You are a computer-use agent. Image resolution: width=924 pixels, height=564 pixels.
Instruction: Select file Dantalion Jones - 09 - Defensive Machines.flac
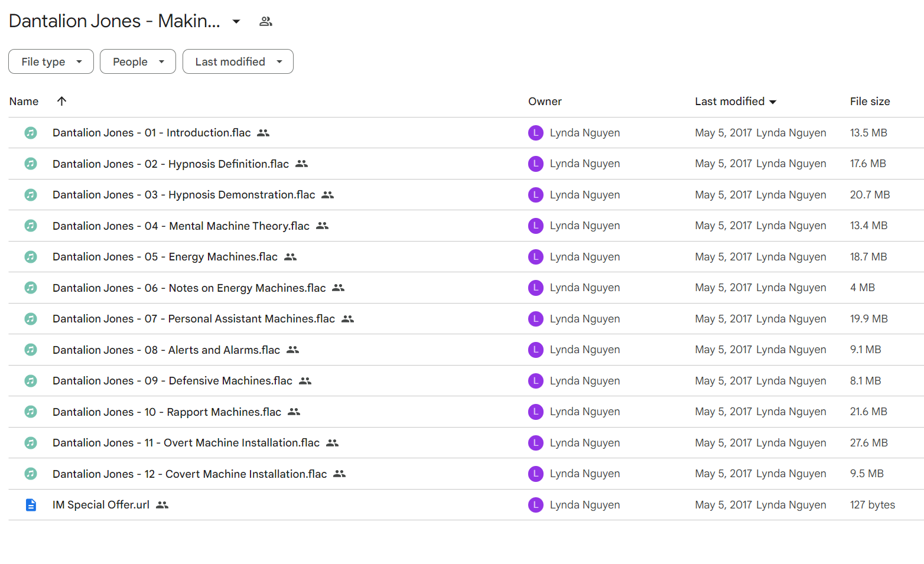[x=173, y=381]
